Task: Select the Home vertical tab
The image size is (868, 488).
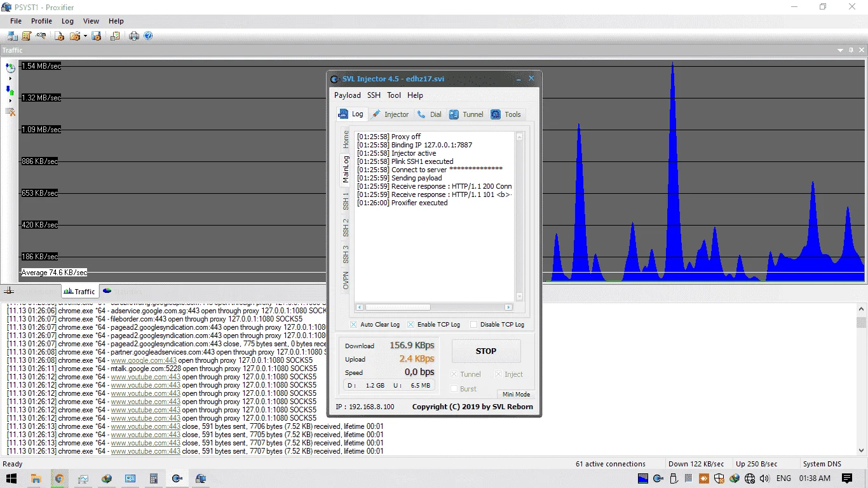Action: click(x=346, y=139)
